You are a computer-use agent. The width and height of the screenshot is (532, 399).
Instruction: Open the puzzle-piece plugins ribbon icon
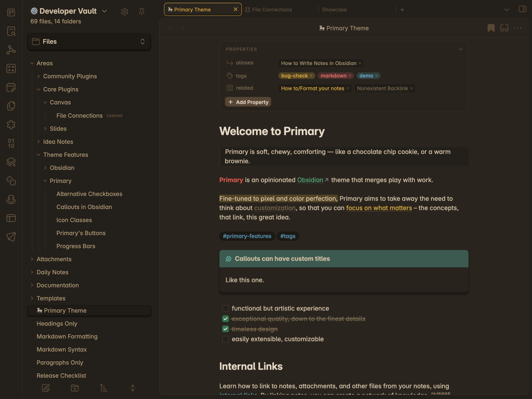[11, 125]
